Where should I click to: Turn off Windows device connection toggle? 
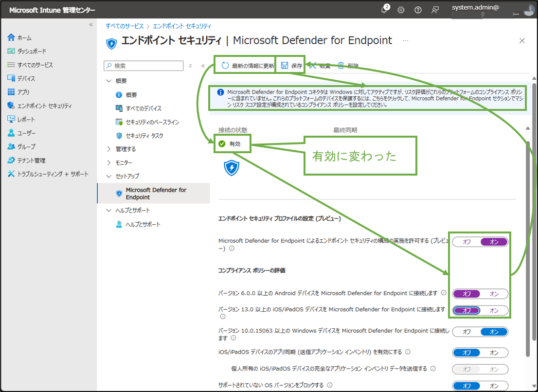(x=466, y=332)
